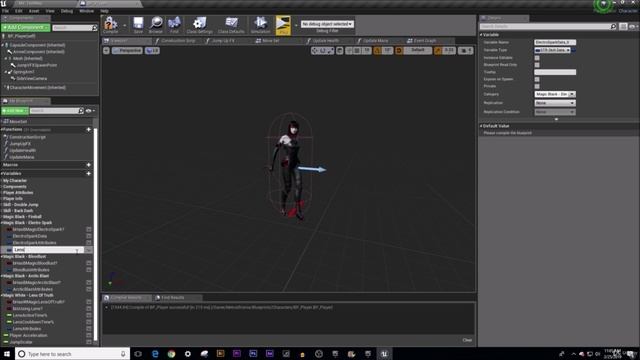Add a new macro with the plus icon

coord(89,165)
